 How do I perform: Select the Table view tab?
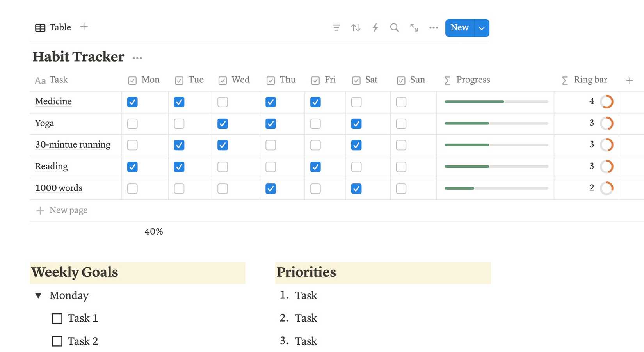[x=53, y=27]
